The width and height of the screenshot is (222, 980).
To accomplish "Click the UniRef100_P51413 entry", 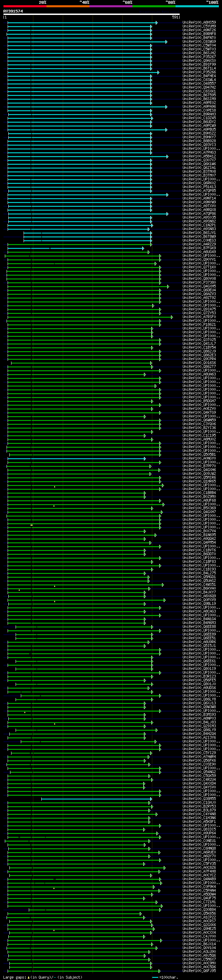I will (199, 187).
